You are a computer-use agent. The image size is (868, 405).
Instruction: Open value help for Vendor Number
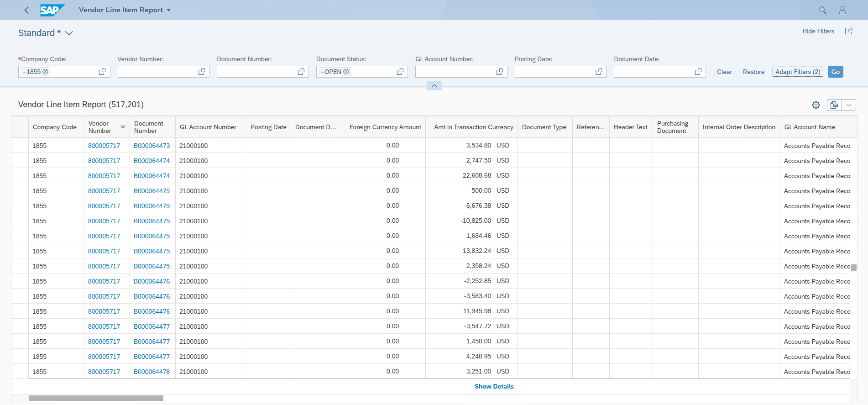click(202, 72)
